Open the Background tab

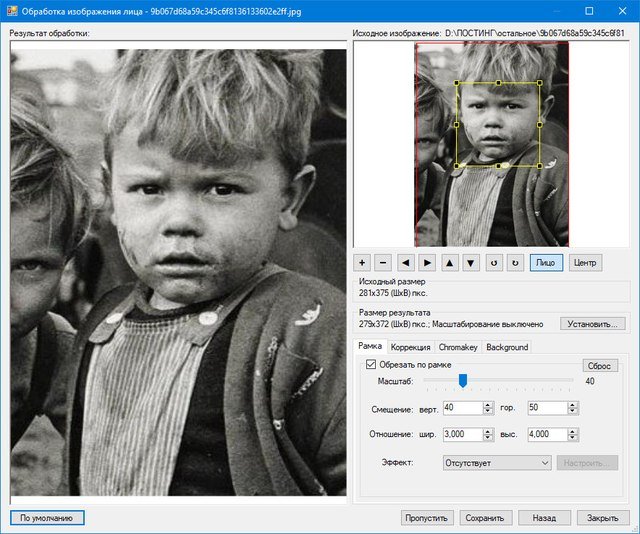coord(507,347)
